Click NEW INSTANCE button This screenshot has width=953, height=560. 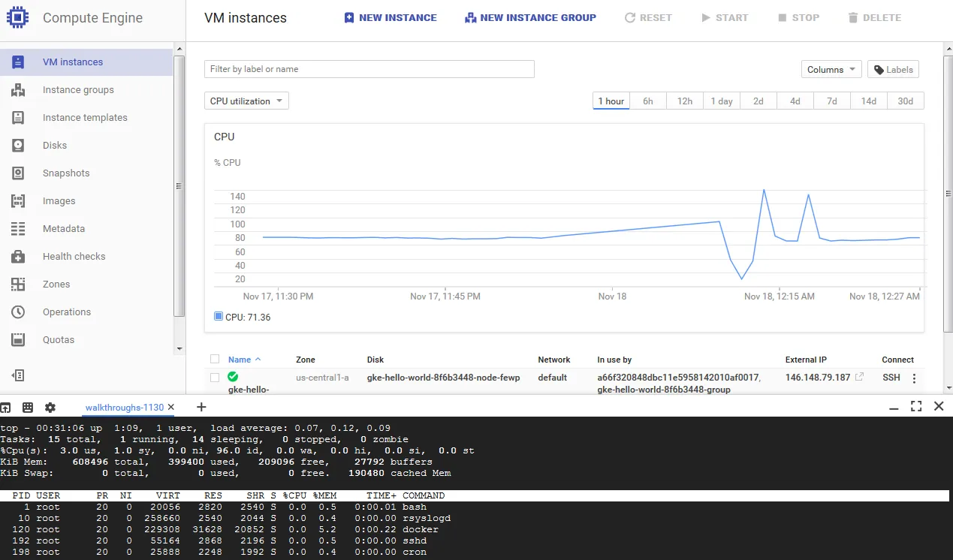(391, 17)
